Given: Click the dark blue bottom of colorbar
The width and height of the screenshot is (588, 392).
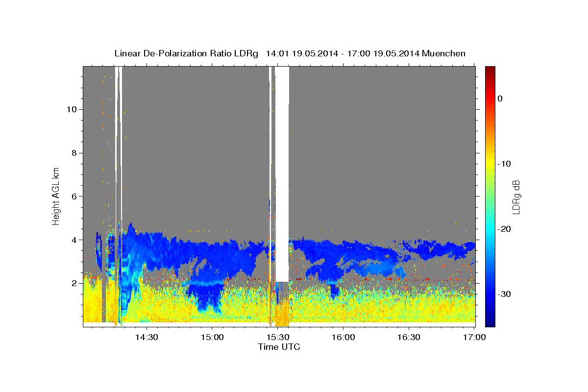Looking at the screenshot, I should (490, 322).
